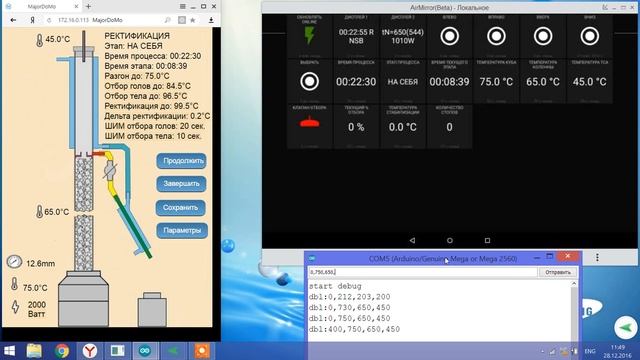The height and width of the screenshot is (360, 640).
Task: Click the Продолжить button
Action: 182,161
